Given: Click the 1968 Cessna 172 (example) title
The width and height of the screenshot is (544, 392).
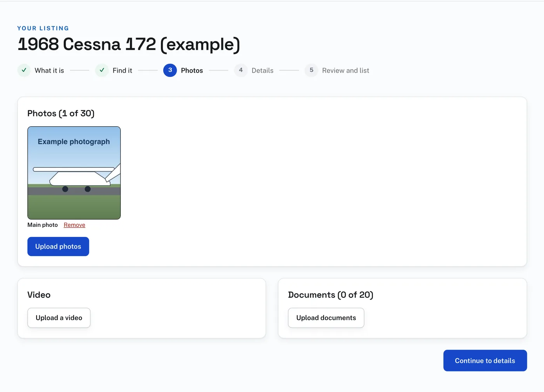Looking at the screenshot, I should (129, 44).
